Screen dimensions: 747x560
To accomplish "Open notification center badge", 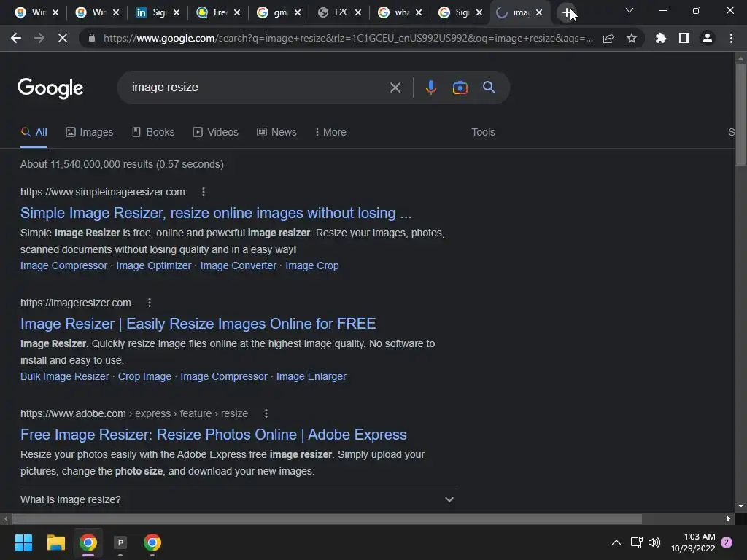I will (727, 542).
